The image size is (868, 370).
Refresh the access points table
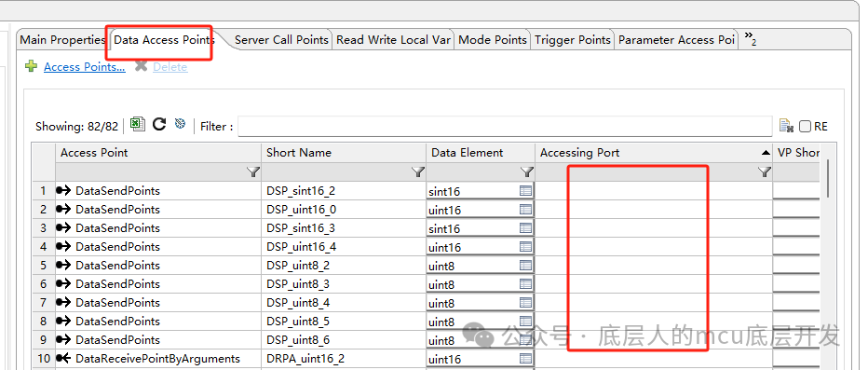click(159, 124)
